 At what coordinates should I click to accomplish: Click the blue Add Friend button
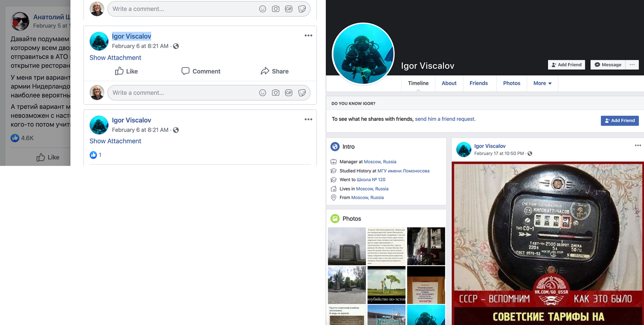tap(619, 120)
